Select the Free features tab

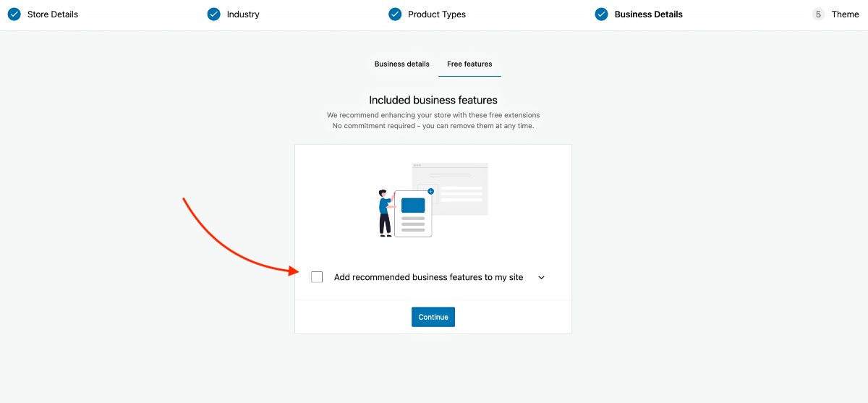469,64
